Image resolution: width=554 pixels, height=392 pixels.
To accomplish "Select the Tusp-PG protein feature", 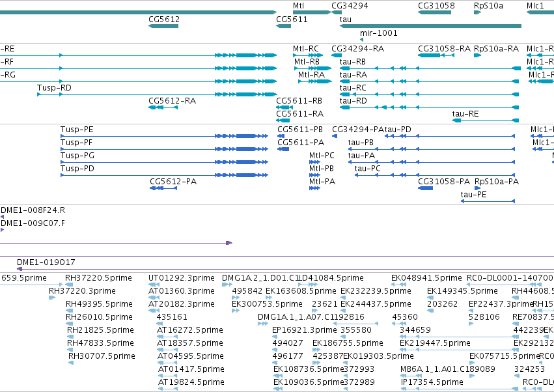I will pos(164,162).
